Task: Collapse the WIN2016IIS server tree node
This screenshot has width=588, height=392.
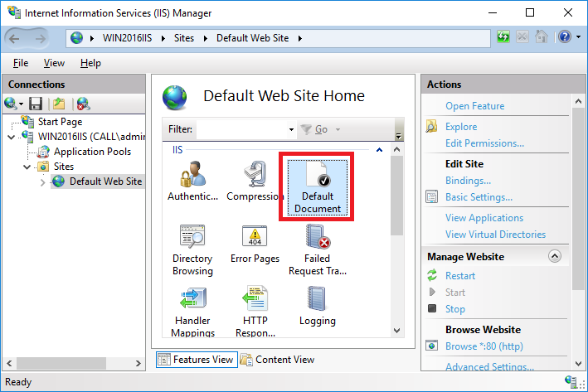Action: click(12, 138)
